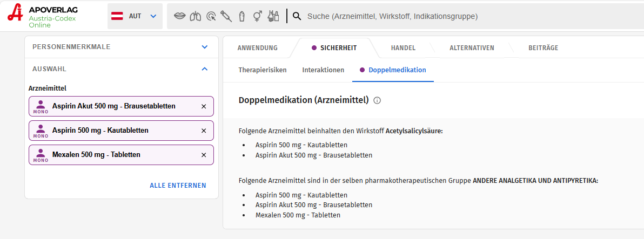The image size is (644, 239).
Task: Click the topical application cursor icon
Action: point(211,16)
